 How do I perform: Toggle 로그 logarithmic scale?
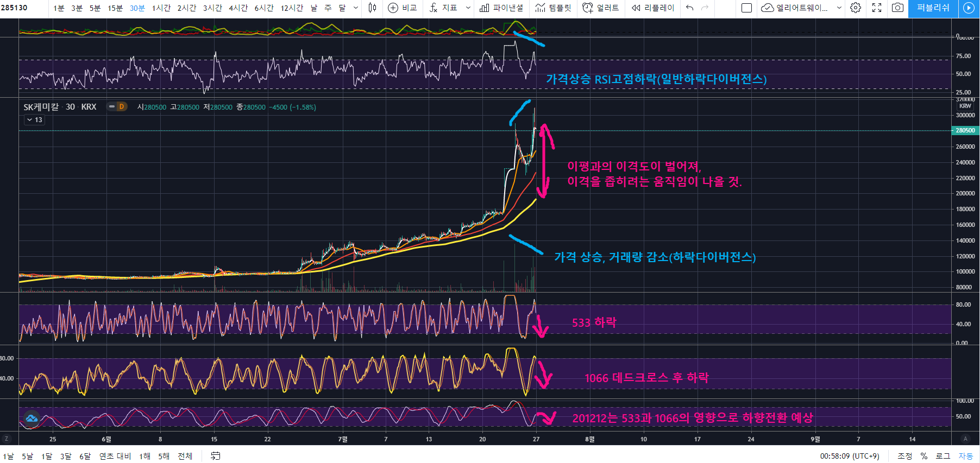pos(943,456)
